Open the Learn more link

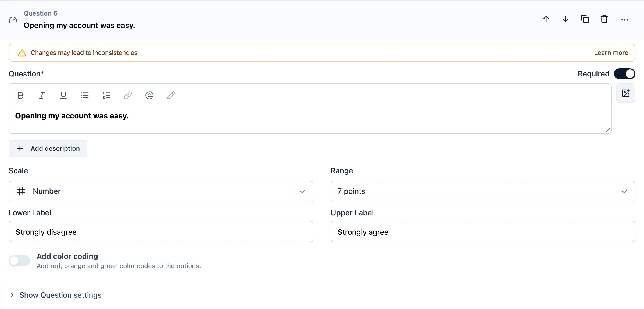pyautogui.click(x=611, y=53)
